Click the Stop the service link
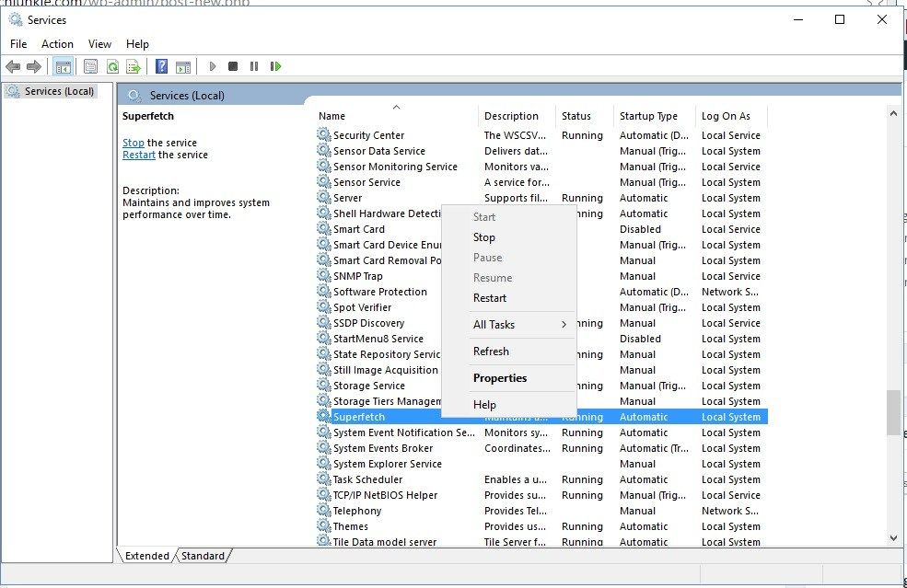 pyautogui.click(x=133, y=143)
